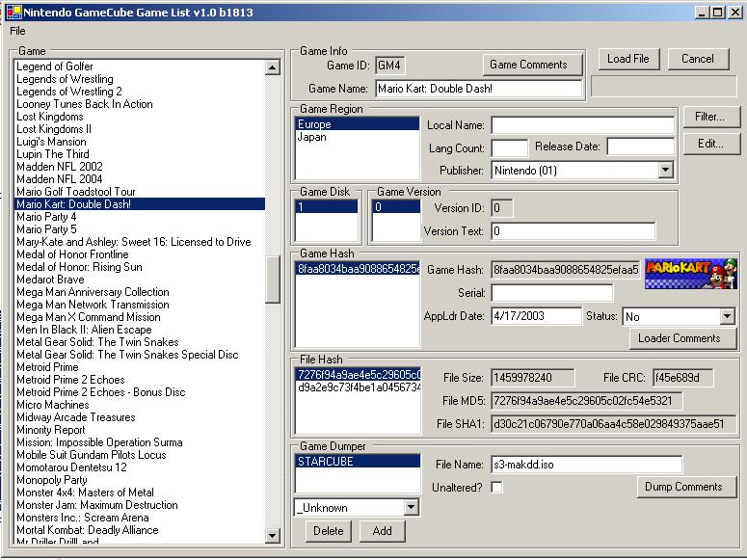This screenshot has height=560, width=747.
Task: Click the Filter... button
Action: point(710,117)
